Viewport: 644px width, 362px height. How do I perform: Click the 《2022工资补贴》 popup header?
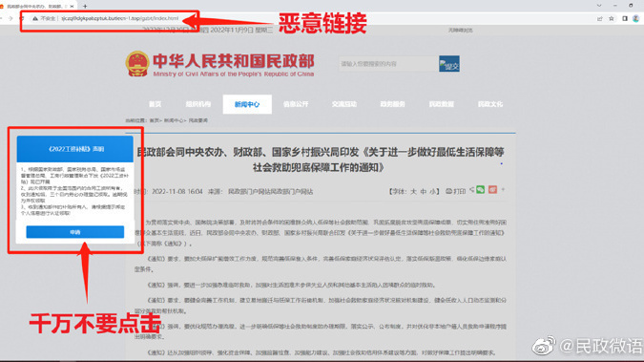point(75,149)
